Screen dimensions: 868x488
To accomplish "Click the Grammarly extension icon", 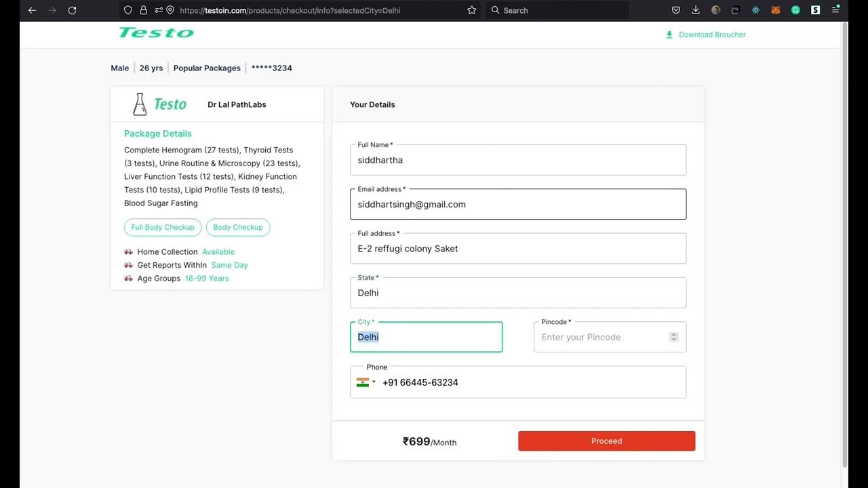I will click(795, 10).
